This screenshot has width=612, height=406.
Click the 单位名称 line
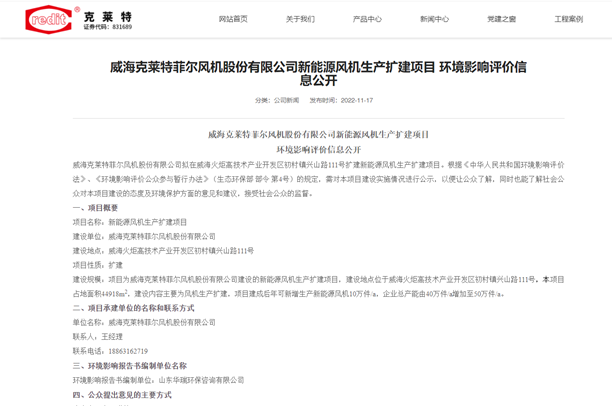click(144, 322)
